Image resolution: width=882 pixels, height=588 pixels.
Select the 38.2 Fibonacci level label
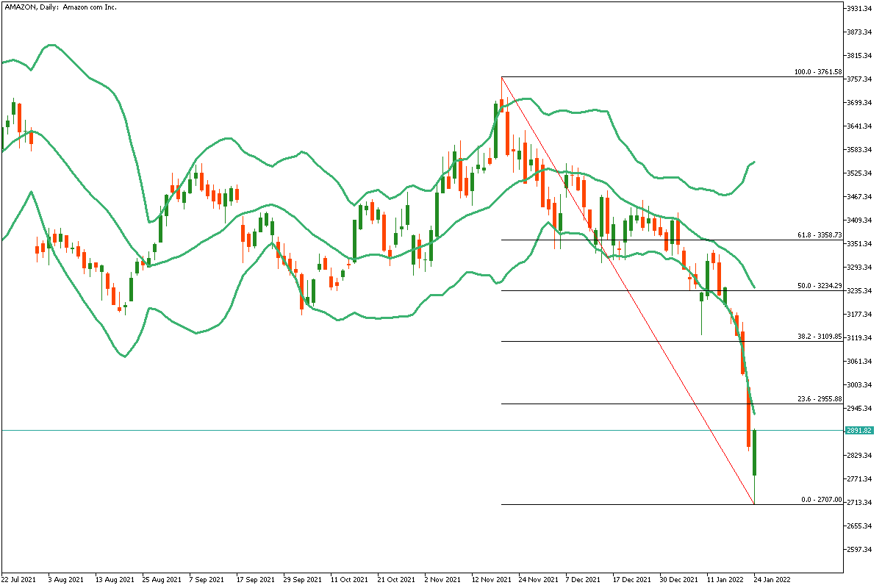818,336
